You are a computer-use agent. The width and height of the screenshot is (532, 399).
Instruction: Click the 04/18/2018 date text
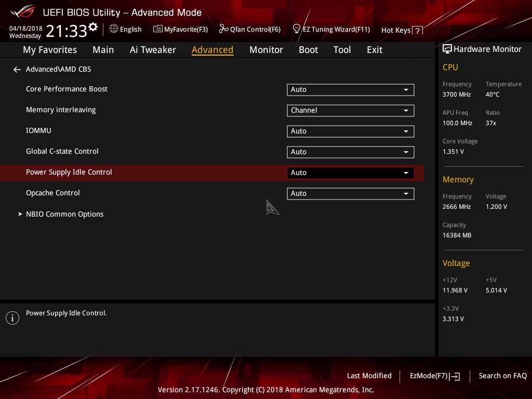(x=25, y=29)
